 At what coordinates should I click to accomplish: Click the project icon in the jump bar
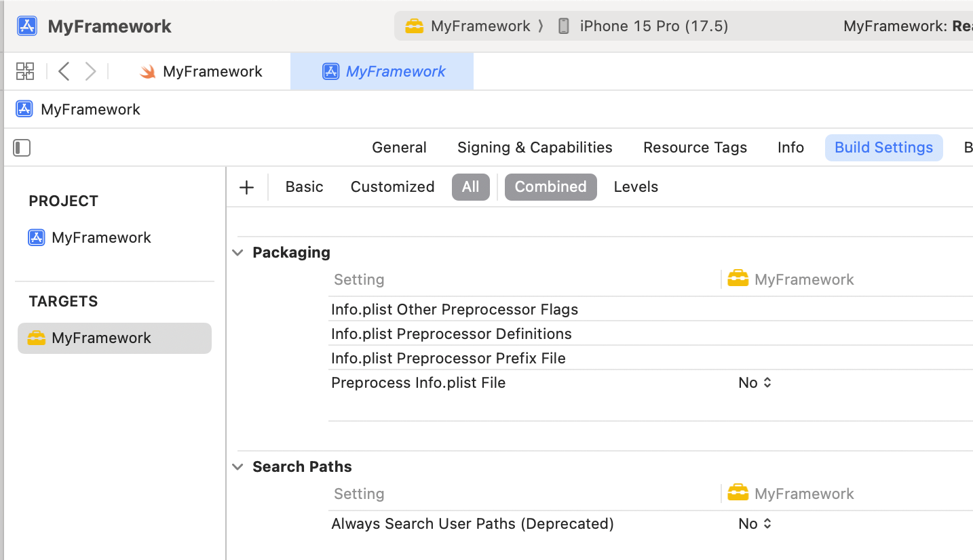[x=24, y=109]
